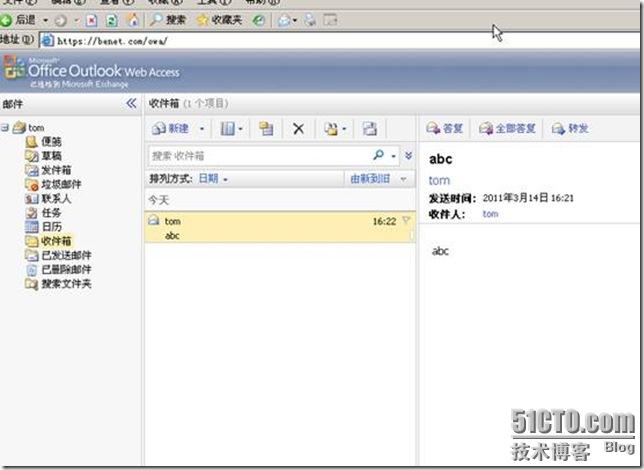Viewport: 644px width, 470px height.
Task: Select the 收件箱 inbox folder
Action: 48,241
